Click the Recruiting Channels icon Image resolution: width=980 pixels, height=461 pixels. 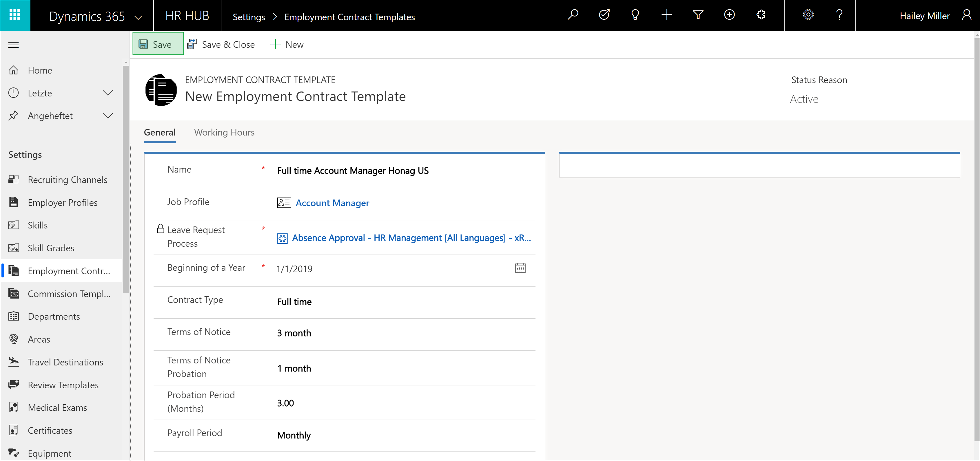pyautogui.click(x=14, y=179)
